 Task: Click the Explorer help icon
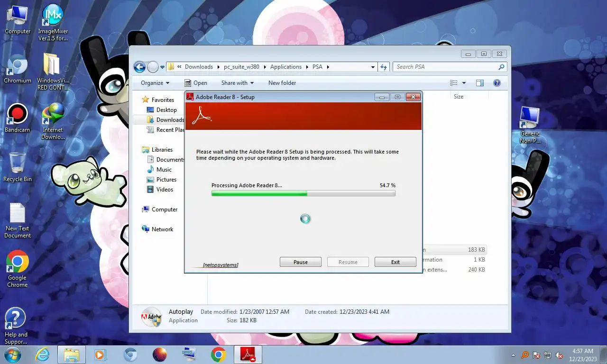click(497, 83)
